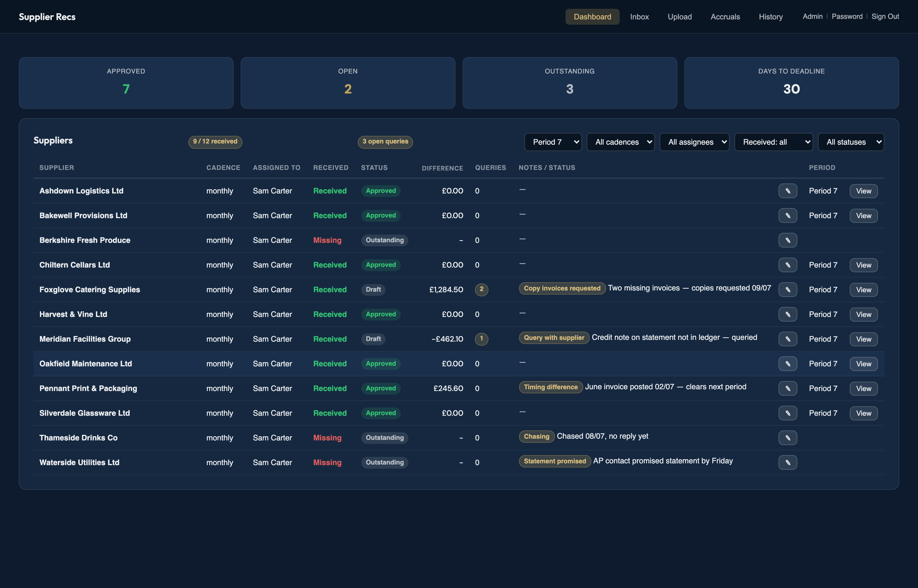Expand the All cadences filter
Screen dimensions: 918x588
pos(621,142)
